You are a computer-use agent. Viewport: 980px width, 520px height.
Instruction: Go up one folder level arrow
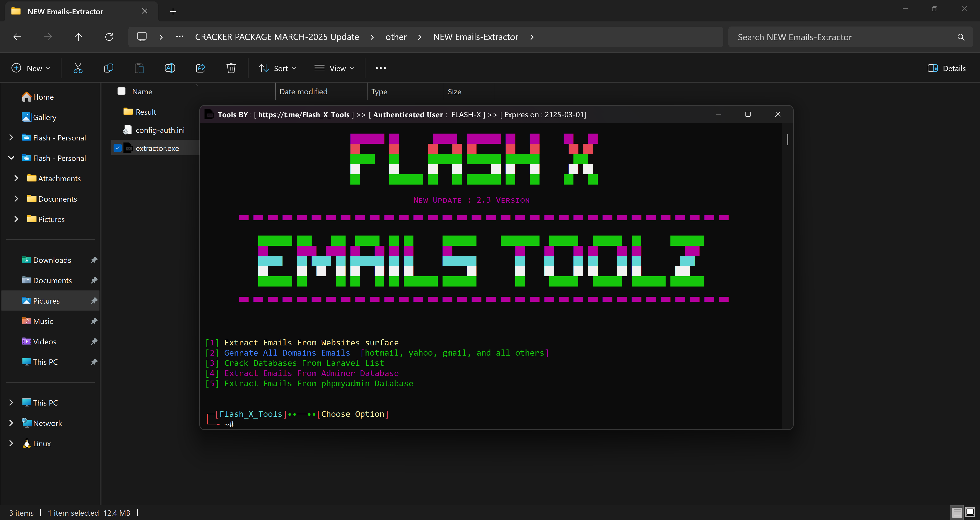click(x=78, y=37)
